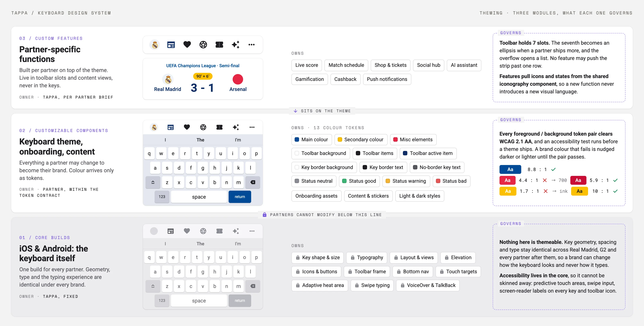Open the schedule icon in Custom Features toolbar

[171, 45]
